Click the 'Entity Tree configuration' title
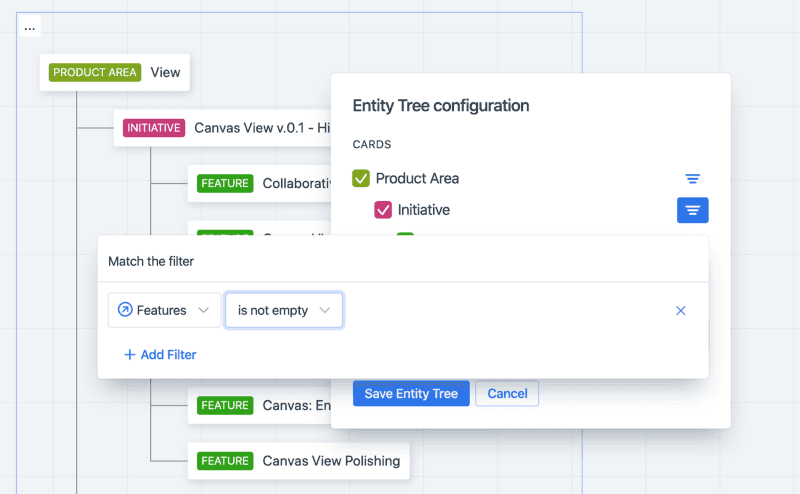800x494 pixels. point(441,106)
